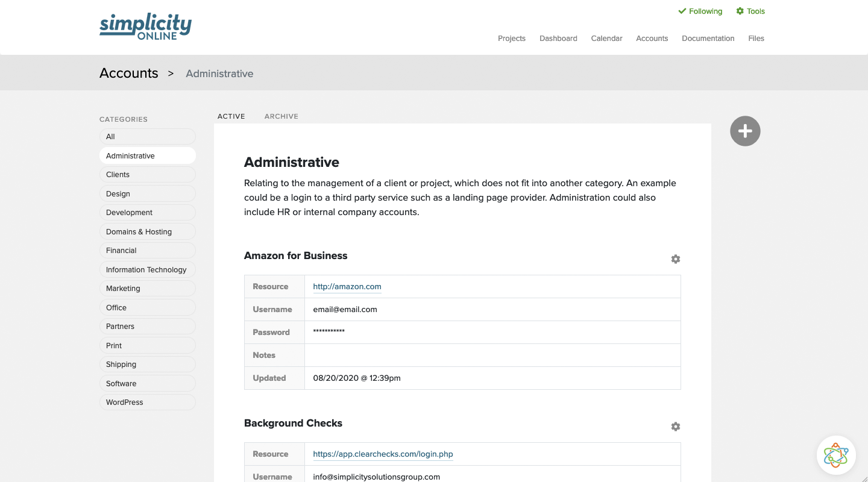Filter by the Office category
This screenshot has height=482, width=868.
(148, 307)
